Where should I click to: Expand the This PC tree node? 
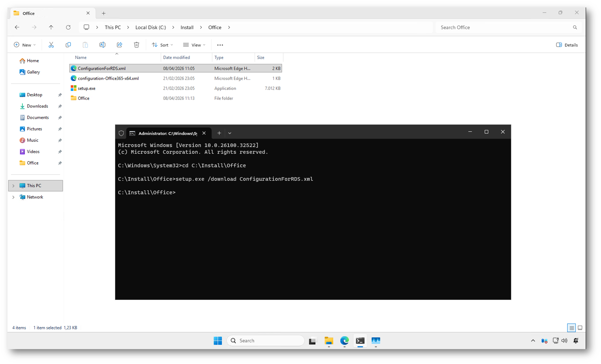point(14,186)
